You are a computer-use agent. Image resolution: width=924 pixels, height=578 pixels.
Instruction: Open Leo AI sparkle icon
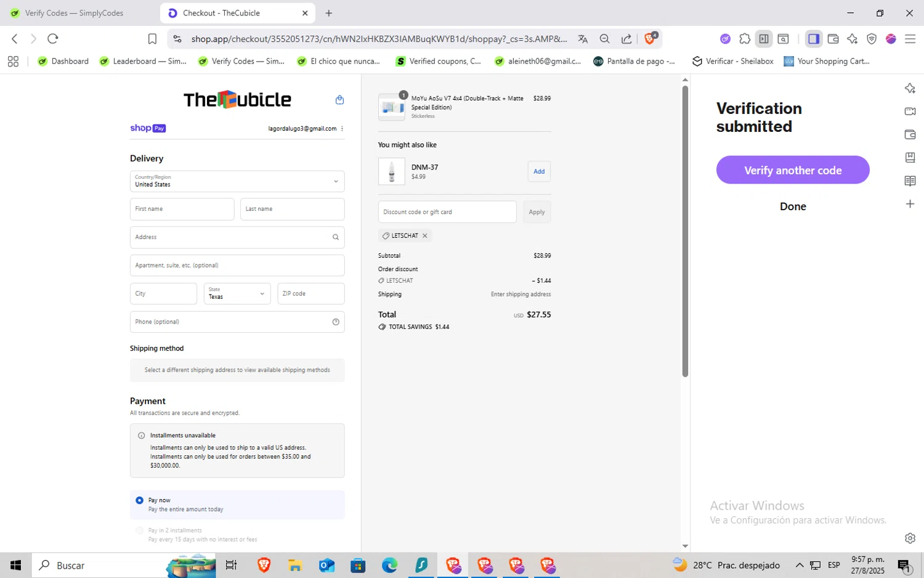point(852,39)
